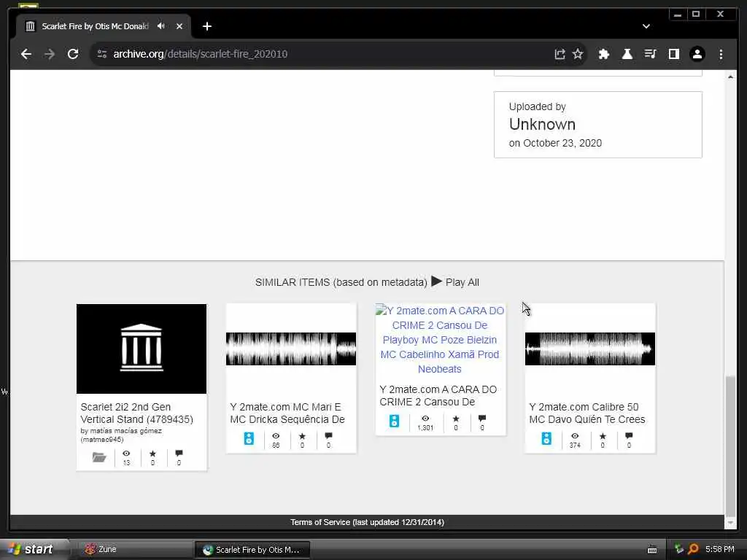Click comments icon on MC Mari card

(x=328, y=436)
